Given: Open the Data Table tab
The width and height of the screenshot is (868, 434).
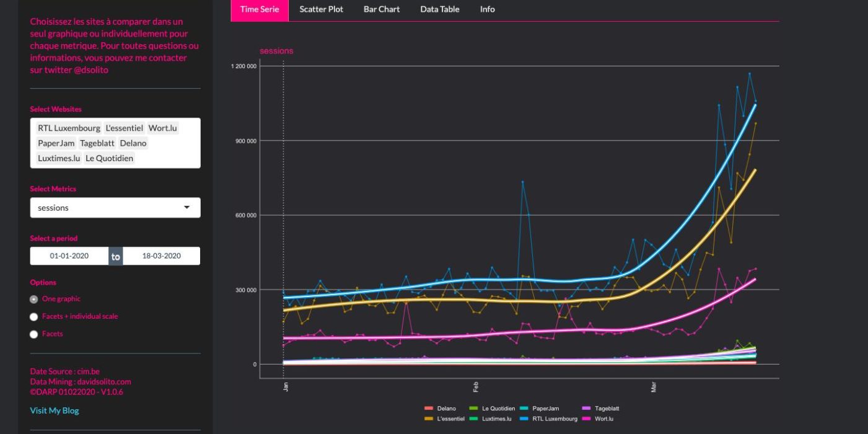Looking at the screenshot, I should (439, 9).
